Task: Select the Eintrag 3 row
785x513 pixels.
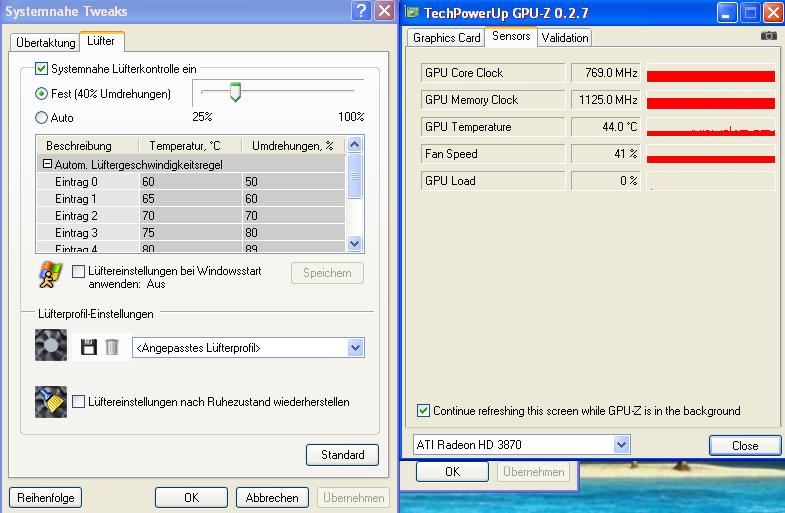Action: pyautogui.click(x=191, y=232)
